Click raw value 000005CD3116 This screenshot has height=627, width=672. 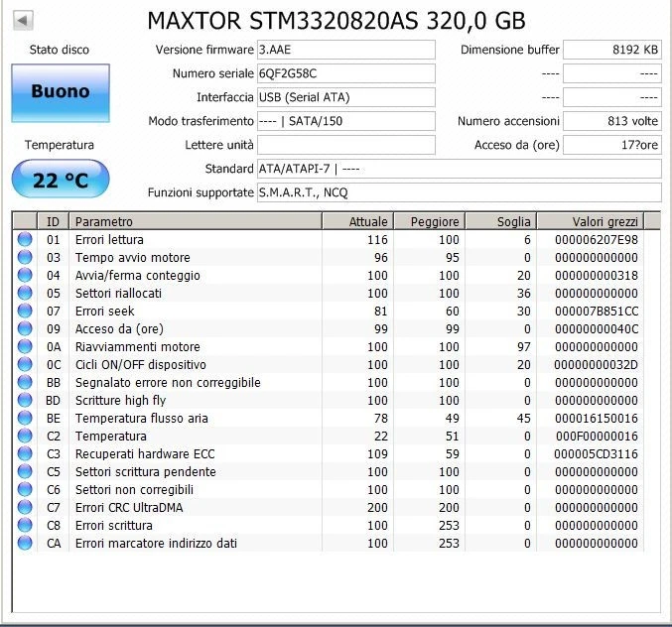click(596, 454)
